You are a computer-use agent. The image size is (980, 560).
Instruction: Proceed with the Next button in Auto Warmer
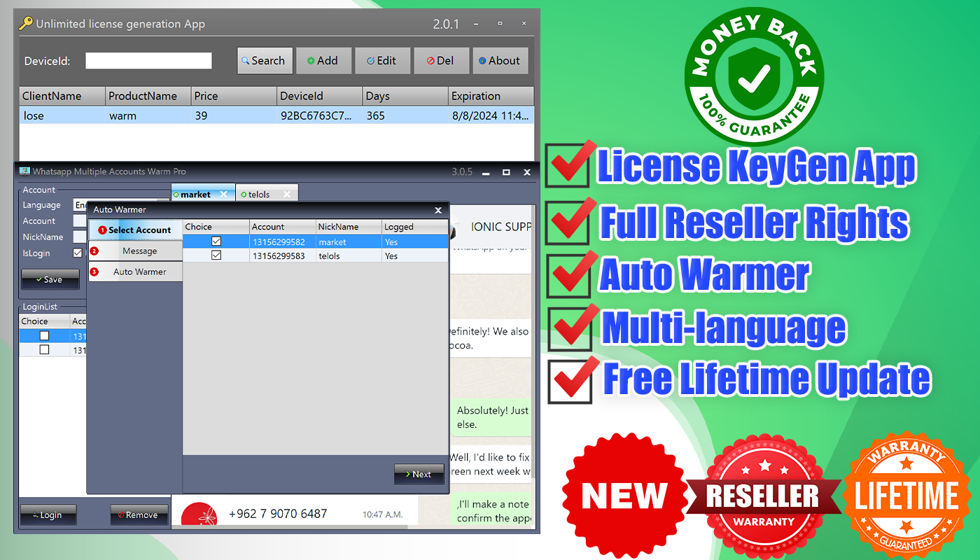click(419, 474)
